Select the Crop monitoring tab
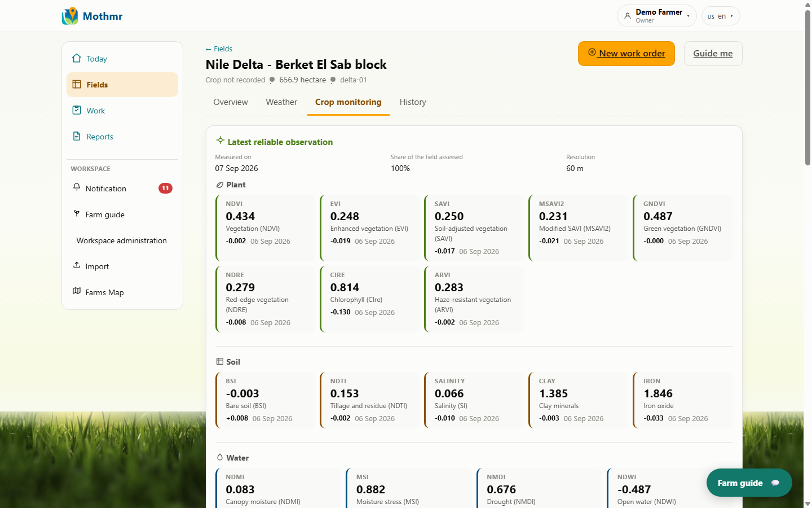 [x=348, y=102]
